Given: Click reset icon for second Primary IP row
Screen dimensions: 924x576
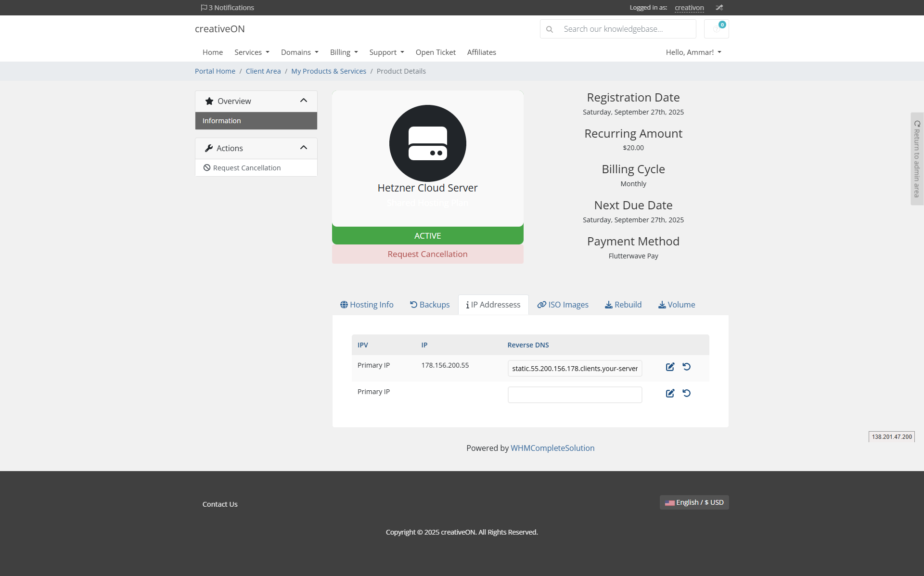Looking at the screenshot, I should (x=687, y=394).
